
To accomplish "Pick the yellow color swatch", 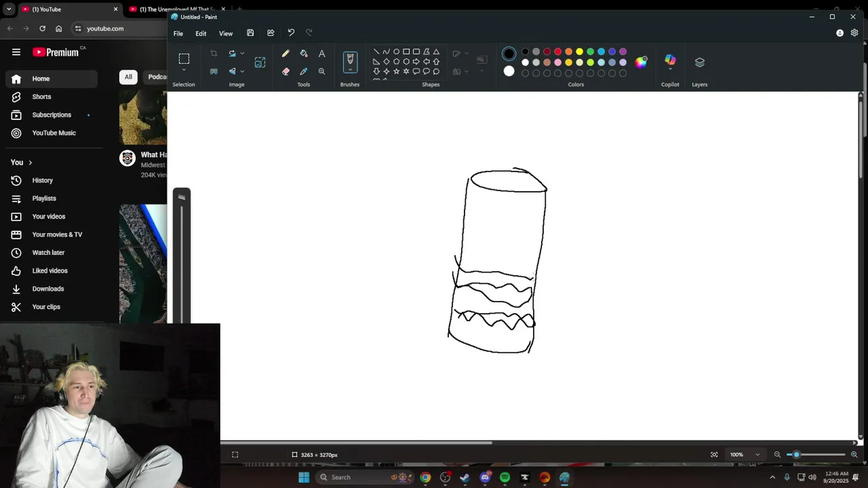I will tap(579, 52).
